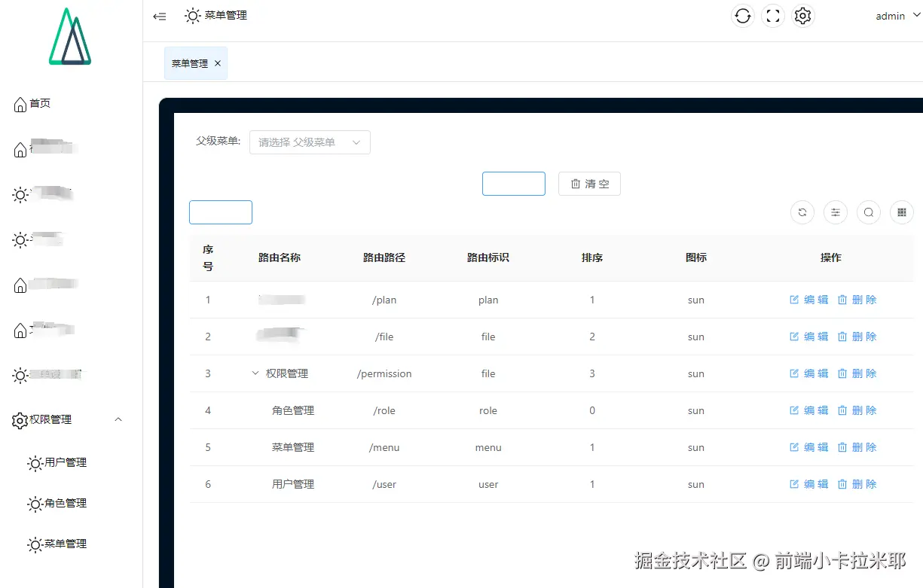
Task: Open the 父级菜单 select dropdown
Action: (x=310, y=142)
